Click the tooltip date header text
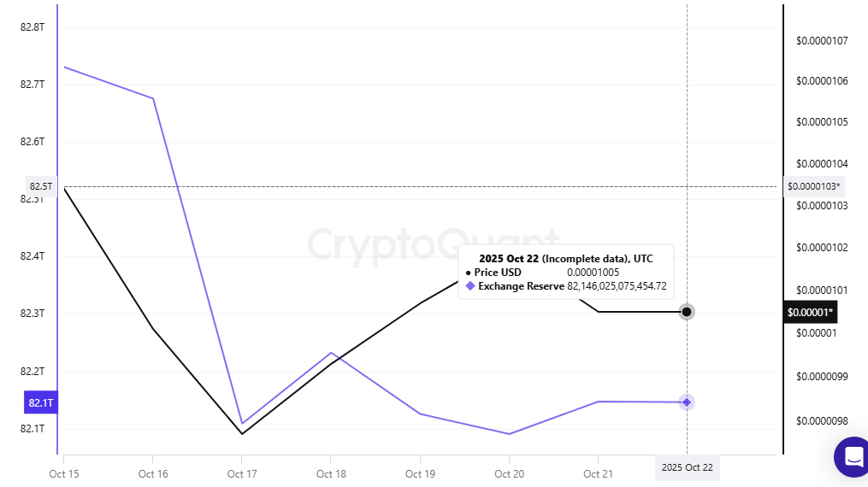 tap(565, 258)
